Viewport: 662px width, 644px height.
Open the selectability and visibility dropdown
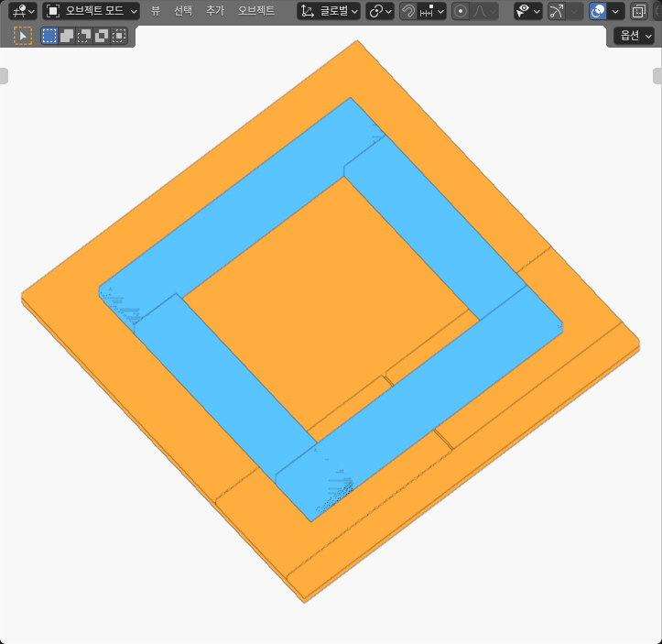pos(528,11)
